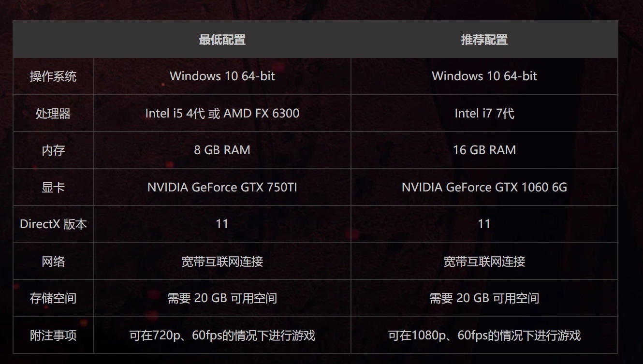Screen dimensions: 643x364
Task: Click the Intel i5 4代 或 AMD FX 6300 cell
Action: point(222,114)
